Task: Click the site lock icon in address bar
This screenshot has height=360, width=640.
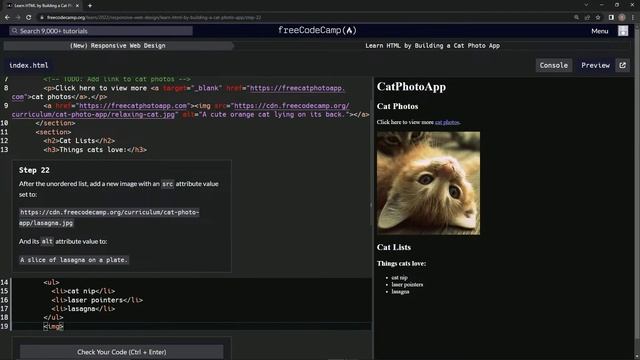Action: coord(42,17)
